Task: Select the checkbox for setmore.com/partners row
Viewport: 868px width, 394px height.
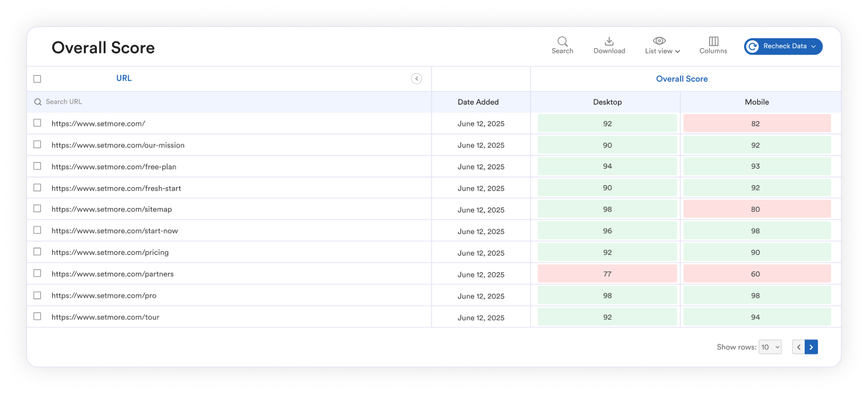Action: [38, 273]
